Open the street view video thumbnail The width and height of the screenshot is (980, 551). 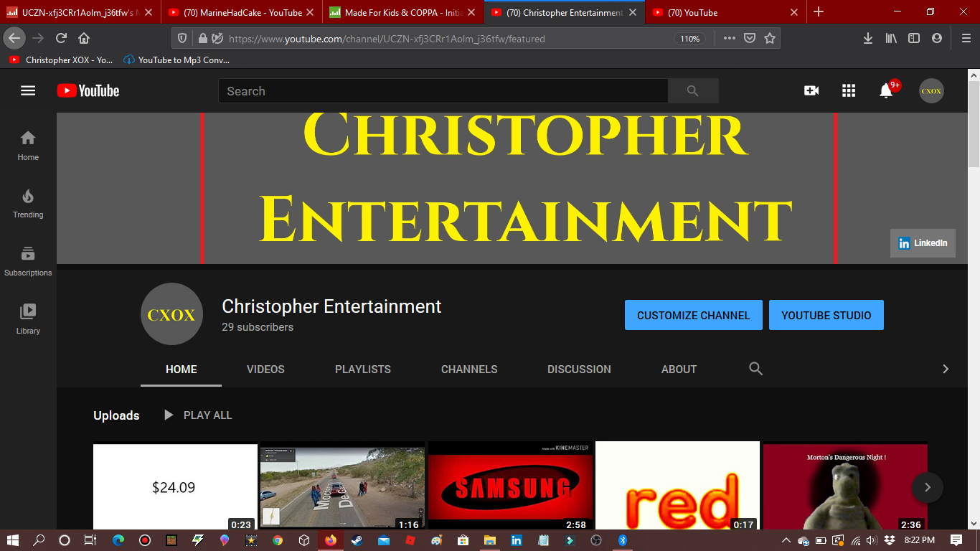tap(342, 486)
